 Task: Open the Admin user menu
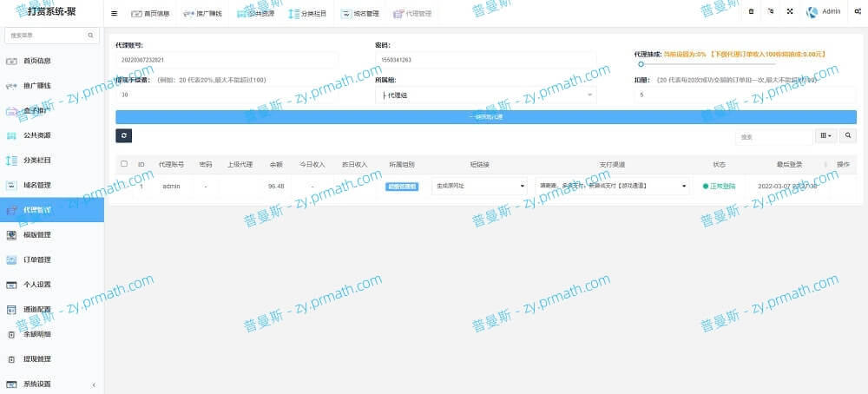pyautogui.click(x=824, y=11)
